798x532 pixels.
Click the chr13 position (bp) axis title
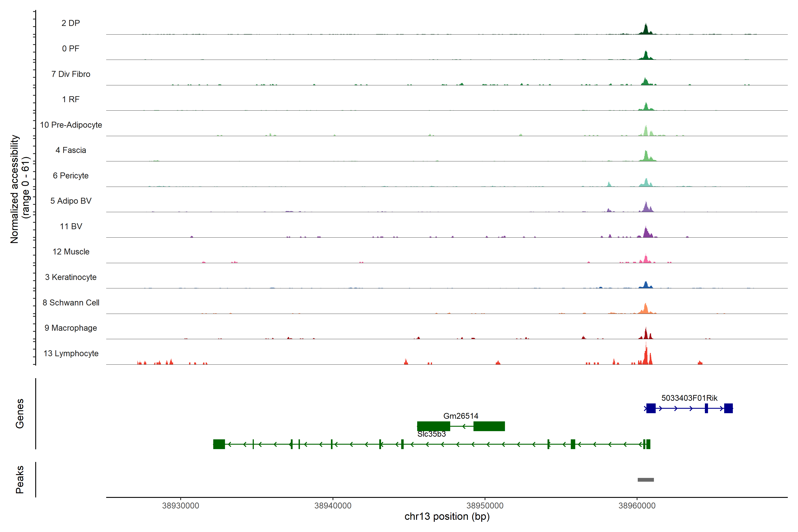coord(447,516)
